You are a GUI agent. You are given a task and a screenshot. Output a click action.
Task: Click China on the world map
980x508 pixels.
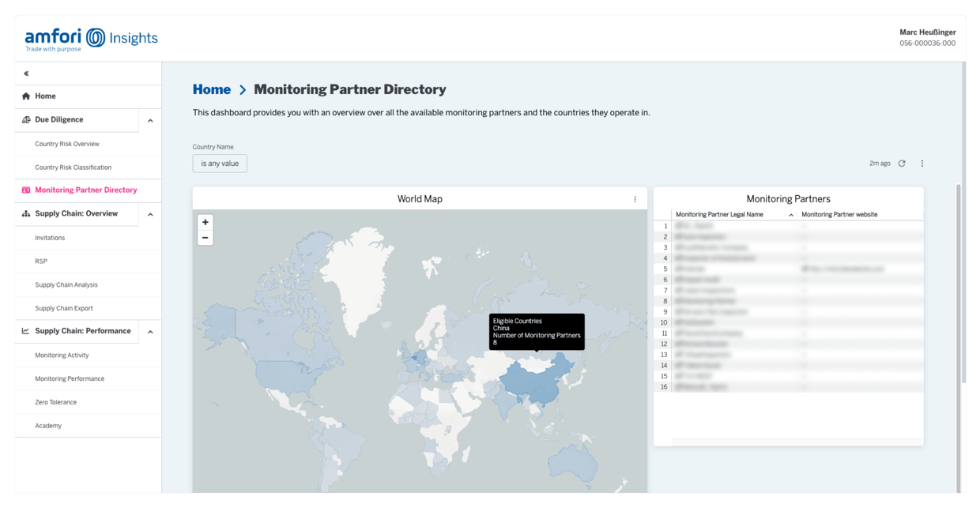click(x=530, y=379)
